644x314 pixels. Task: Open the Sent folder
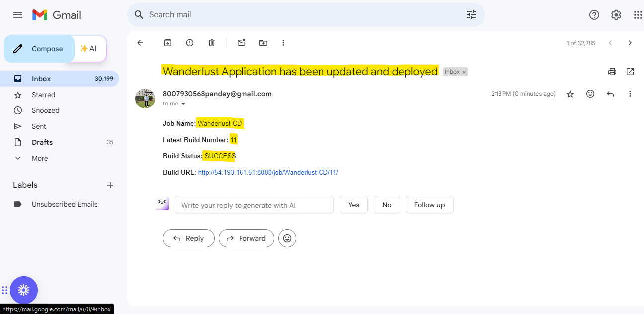click(60, 126)
